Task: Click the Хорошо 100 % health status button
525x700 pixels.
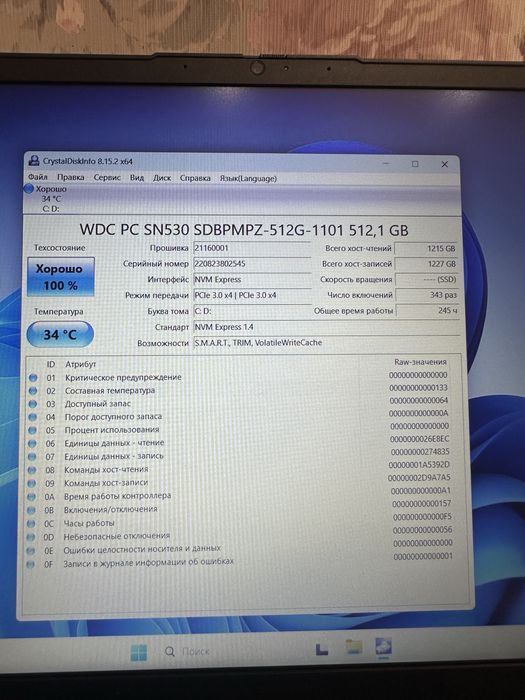Action: click(x=61, y=276)
